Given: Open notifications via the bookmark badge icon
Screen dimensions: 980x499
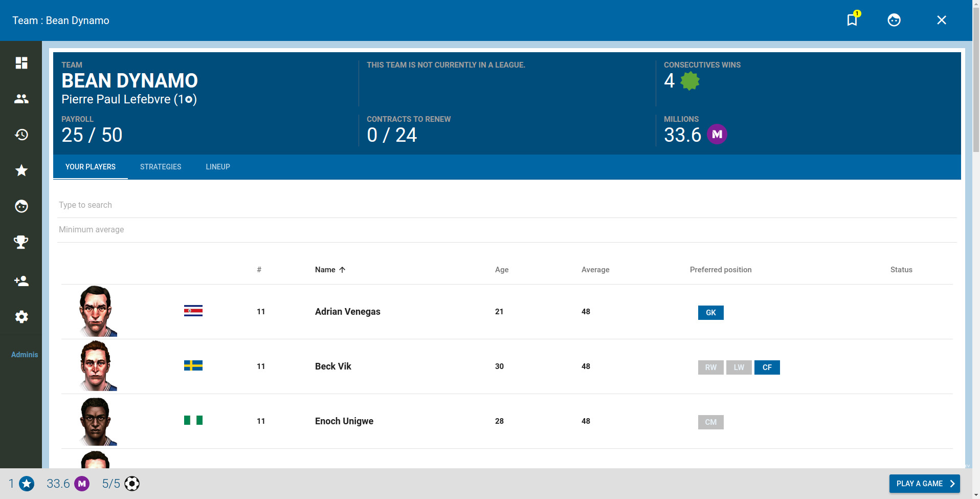Looking at the screenshot, I should [852, 19].
